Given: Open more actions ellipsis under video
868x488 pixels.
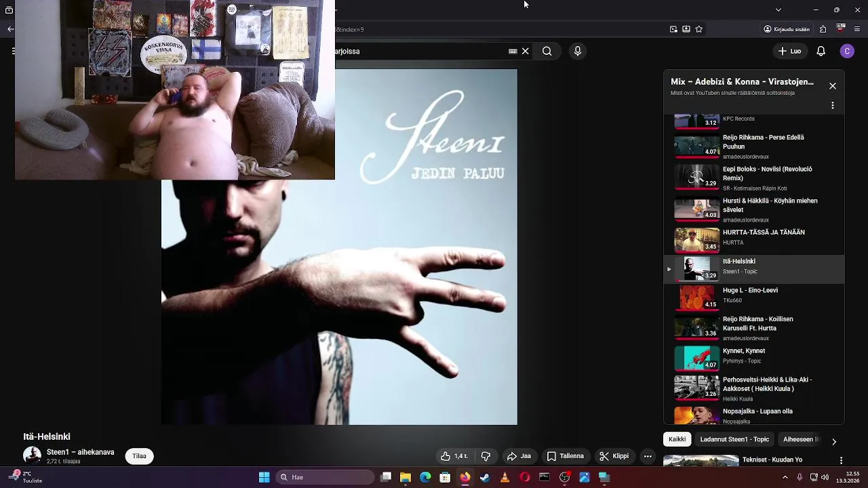Looking at the screenshot, I should pyautogui.click(x=648, y=456).
